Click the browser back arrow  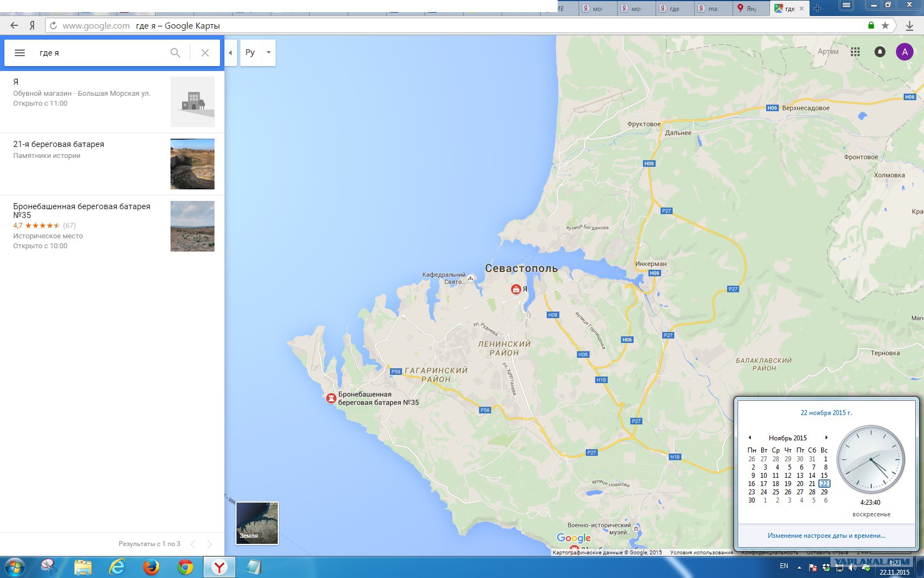14,25
